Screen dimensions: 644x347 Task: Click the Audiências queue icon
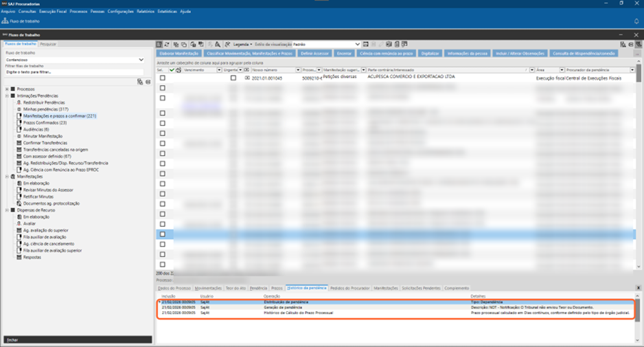19,129
